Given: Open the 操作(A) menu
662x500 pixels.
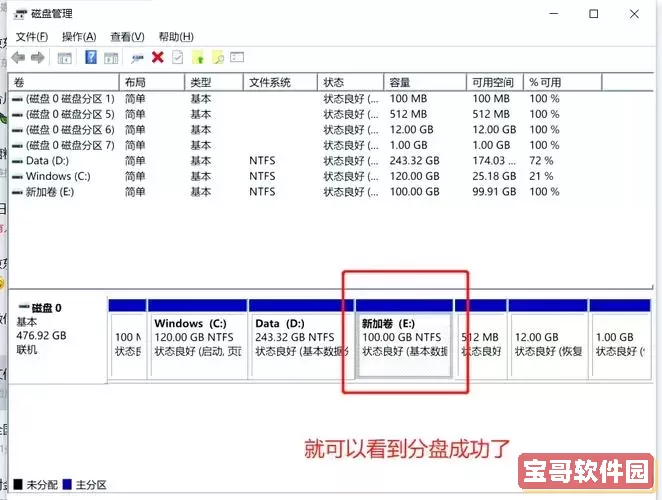Looking at the screenshot, I should click(x=79, y=37).
